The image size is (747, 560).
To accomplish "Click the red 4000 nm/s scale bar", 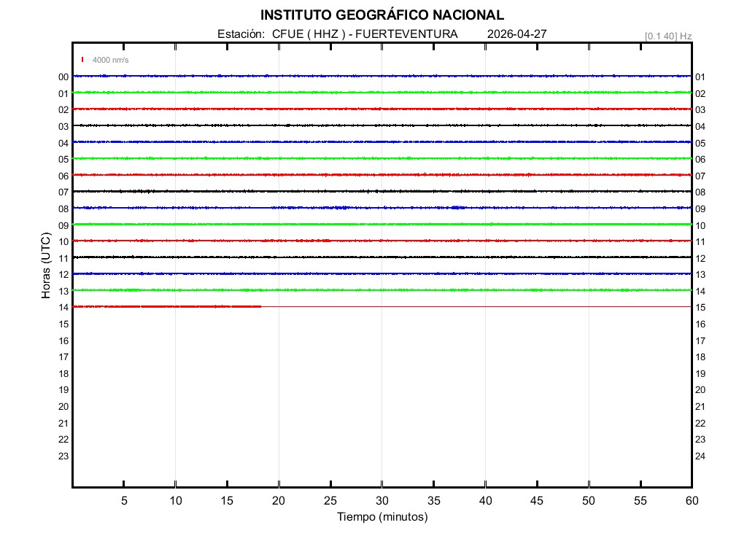I will click(82, 60).
